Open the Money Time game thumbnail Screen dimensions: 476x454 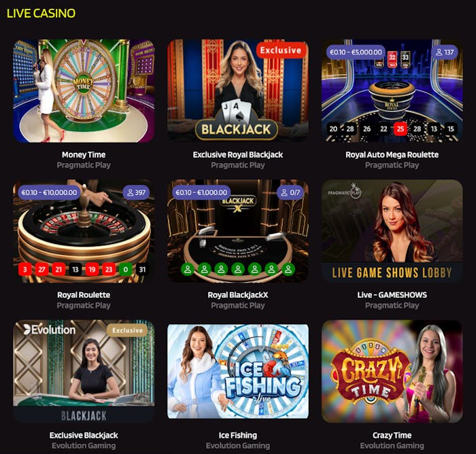tap(84, 90)
